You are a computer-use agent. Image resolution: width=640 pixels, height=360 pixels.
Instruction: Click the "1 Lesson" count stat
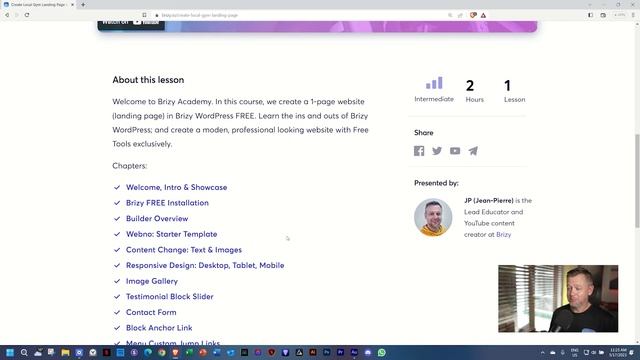click(514, 91)
